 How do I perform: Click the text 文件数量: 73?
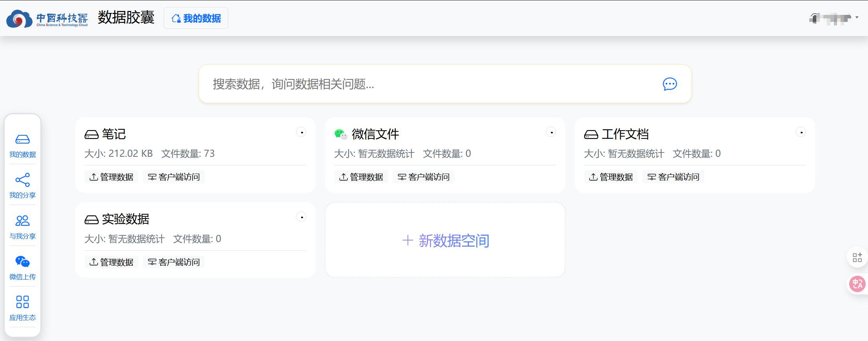pos(188,154)
